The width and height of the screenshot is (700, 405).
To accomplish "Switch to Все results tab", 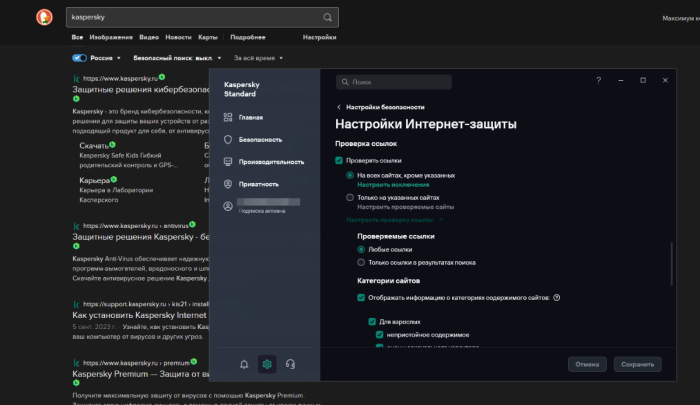I will [77, 38].
